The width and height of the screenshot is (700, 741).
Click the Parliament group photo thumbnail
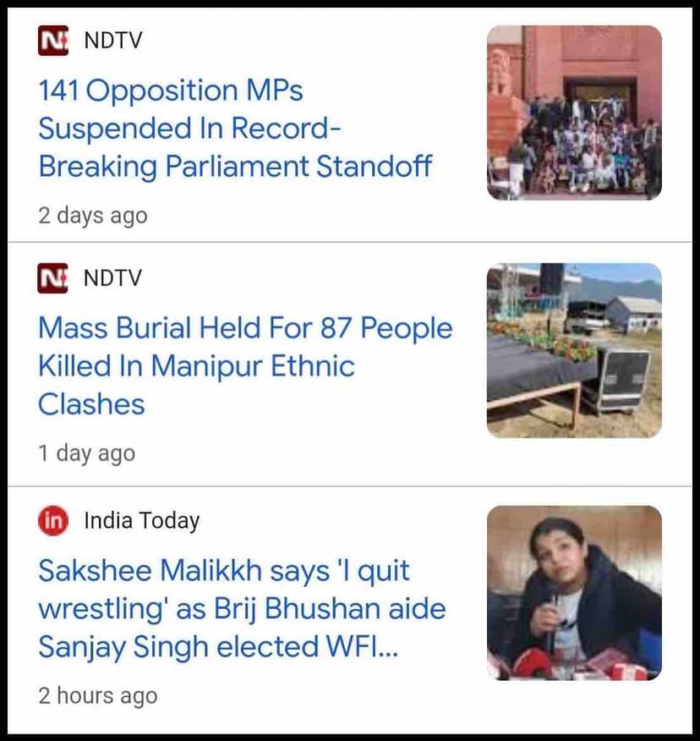point(574,113)
